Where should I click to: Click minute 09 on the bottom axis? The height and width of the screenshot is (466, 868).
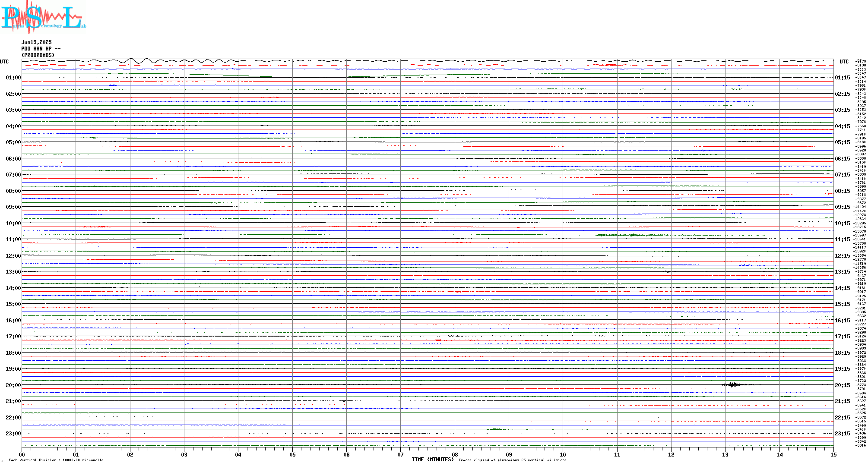point(509,454)
